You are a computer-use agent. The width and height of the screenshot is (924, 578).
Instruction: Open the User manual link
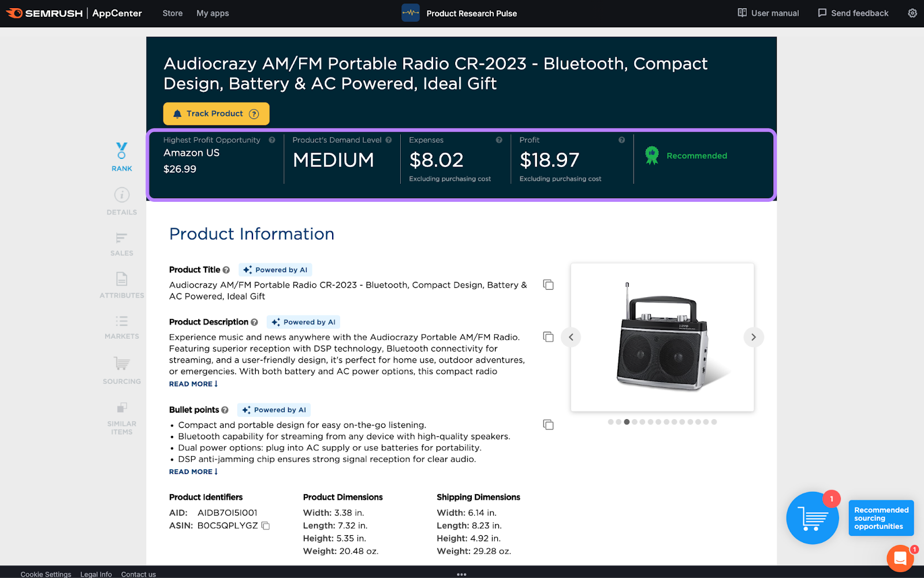coord(768,13)
